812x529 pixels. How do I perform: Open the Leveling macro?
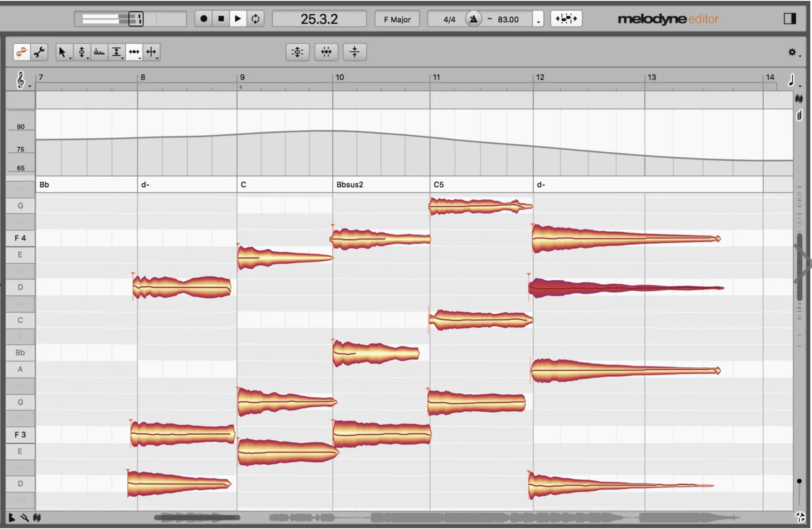(355, 52)
